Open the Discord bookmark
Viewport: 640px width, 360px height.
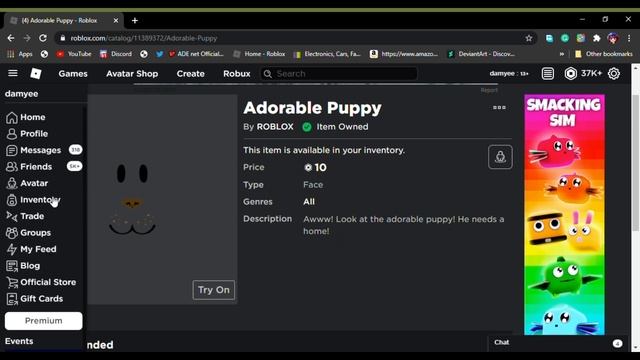(116, 54)
